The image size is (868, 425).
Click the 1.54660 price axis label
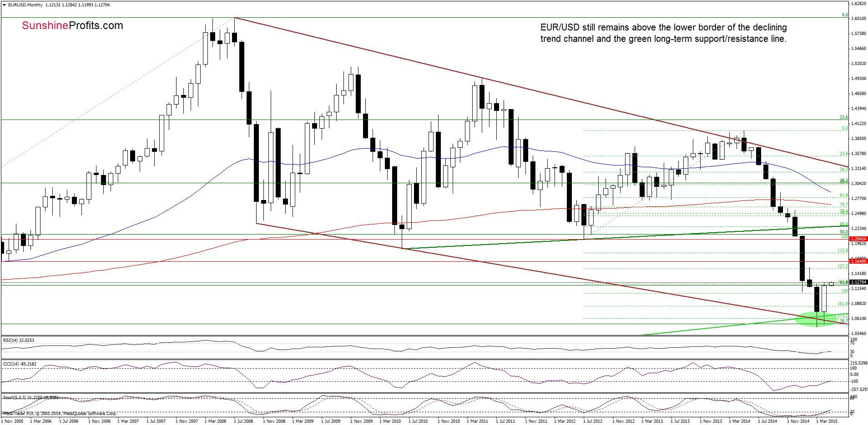858,49
